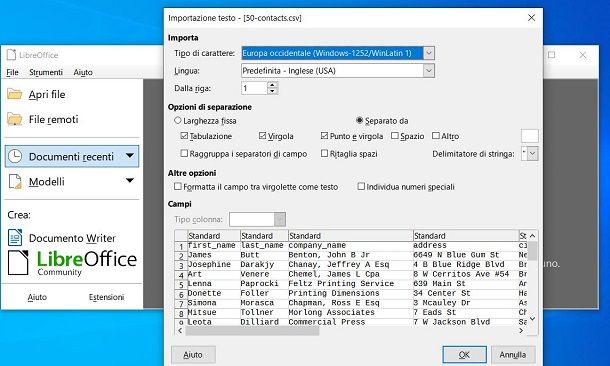610x366 pixels.
Task: Uncheck the Tabulazione checkbox
Action: point(184,136)
